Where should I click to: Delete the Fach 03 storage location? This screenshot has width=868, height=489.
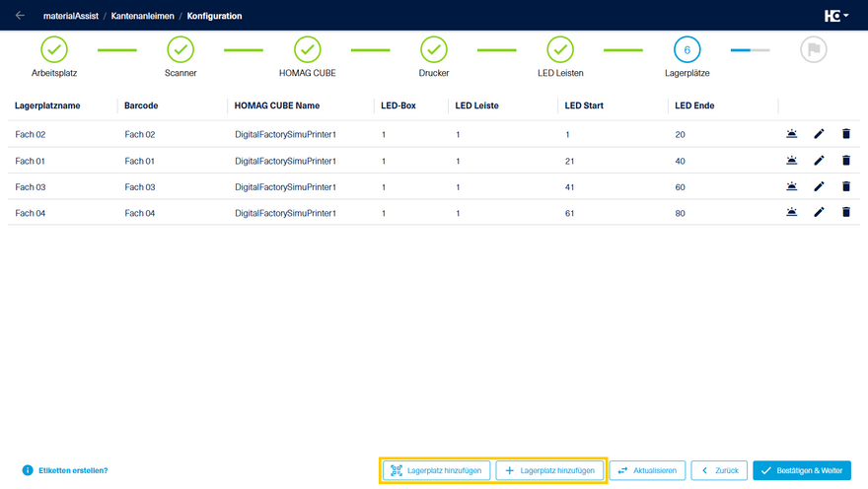click(x=846, y=186)
